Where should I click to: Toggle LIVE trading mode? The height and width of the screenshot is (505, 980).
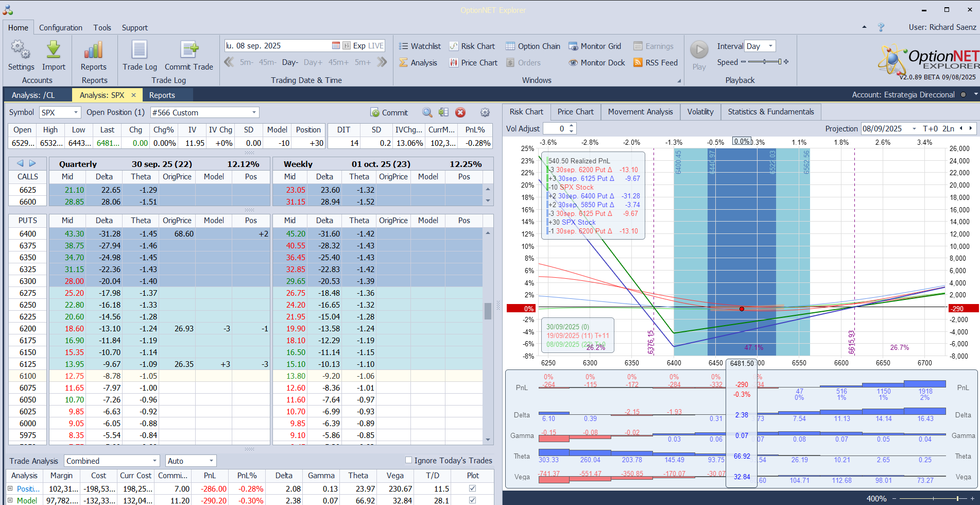pyautogui.click(x=376, y=46)
